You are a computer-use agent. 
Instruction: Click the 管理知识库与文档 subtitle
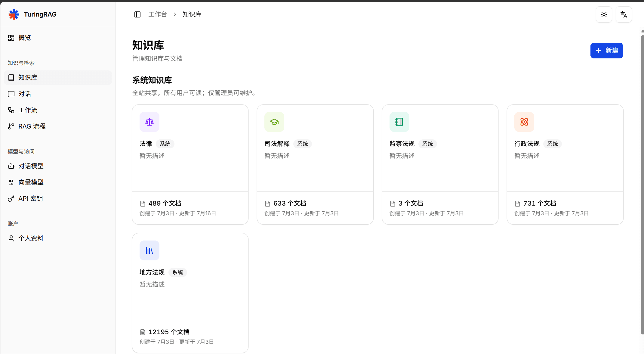click(158, 59)
